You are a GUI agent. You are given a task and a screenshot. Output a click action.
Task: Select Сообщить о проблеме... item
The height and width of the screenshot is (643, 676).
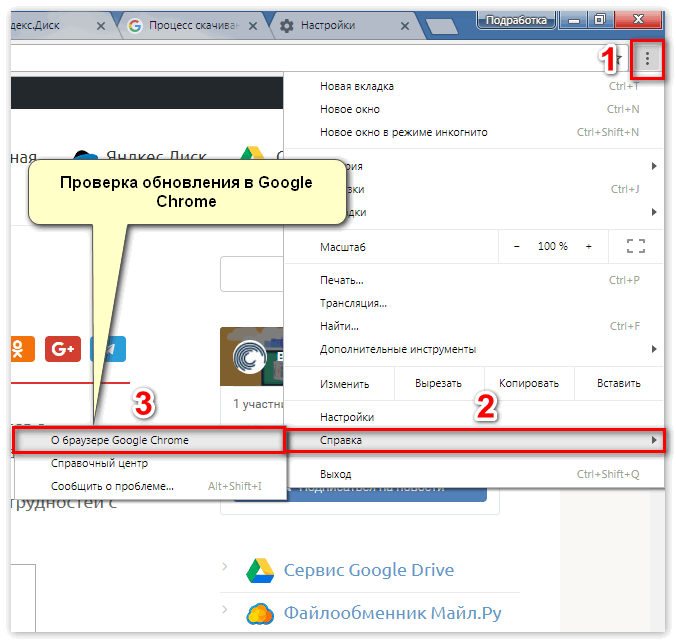(150, 486)
